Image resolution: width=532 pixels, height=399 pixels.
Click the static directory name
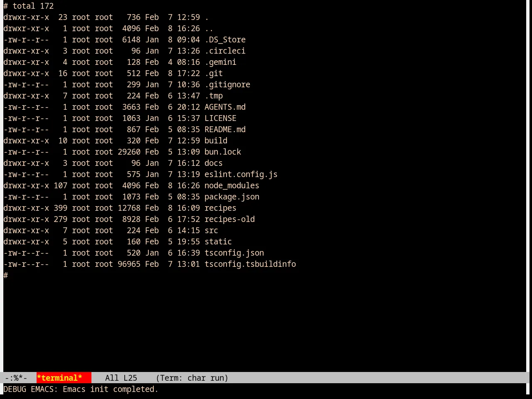pyautogui.click(x=218, y=241)
